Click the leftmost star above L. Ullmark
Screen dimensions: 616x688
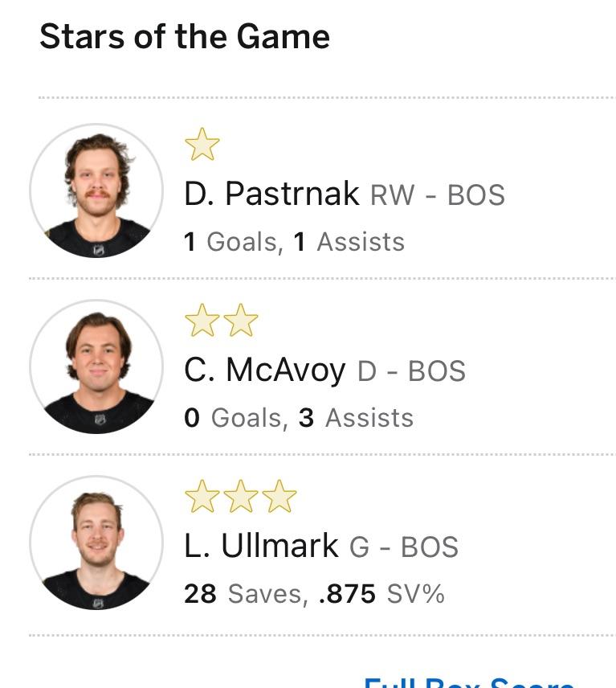[202, 498]
